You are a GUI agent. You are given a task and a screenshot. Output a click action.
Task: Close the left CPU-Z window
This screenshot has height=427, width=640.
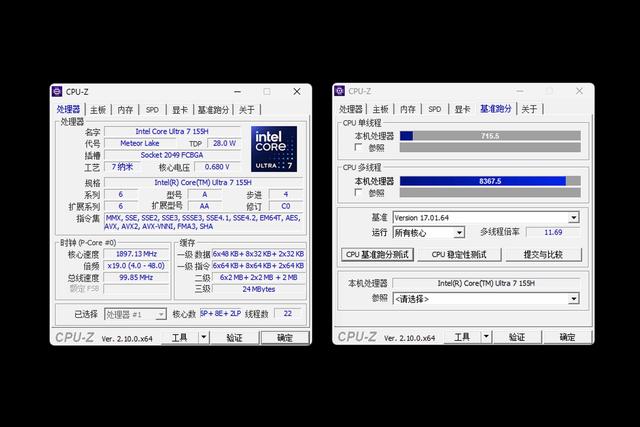297,91
